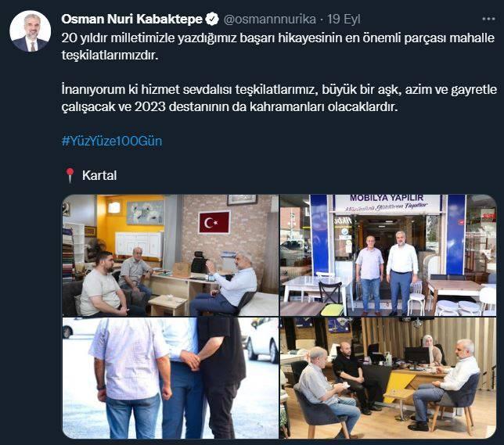The width and height of the screenshot is (504, 445).
Task: Open the furniture showroom meeting photo
Action: 388,379
